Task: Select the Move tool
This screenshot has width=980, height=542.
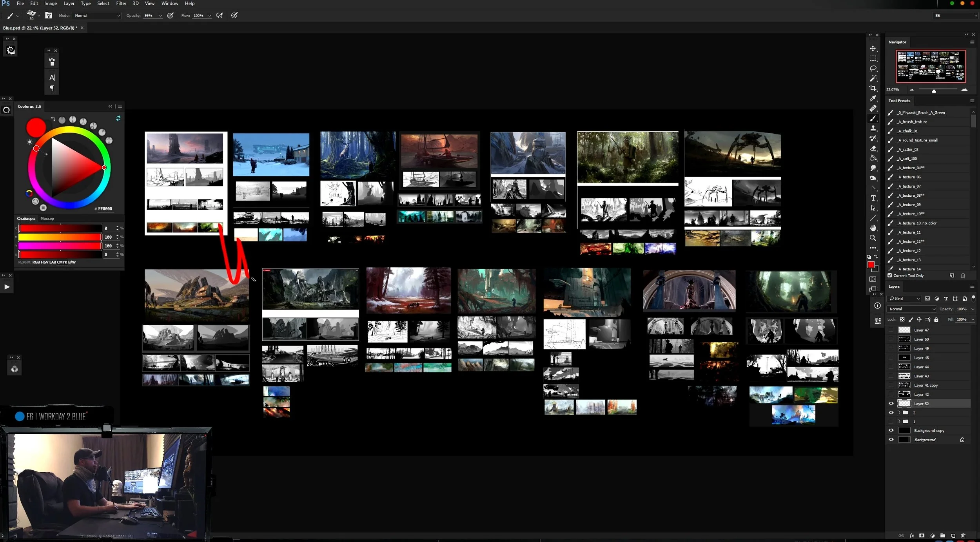Action: [873, 49]
